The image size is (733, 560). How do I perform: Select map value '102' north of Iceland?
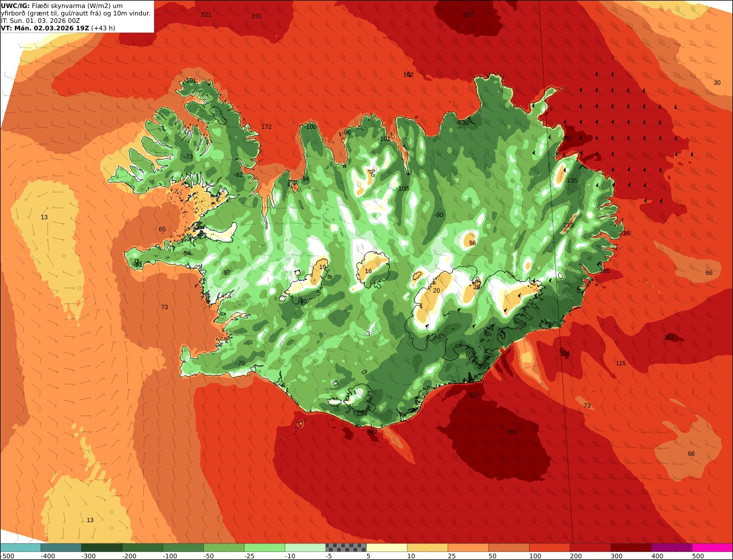(408, 74)
